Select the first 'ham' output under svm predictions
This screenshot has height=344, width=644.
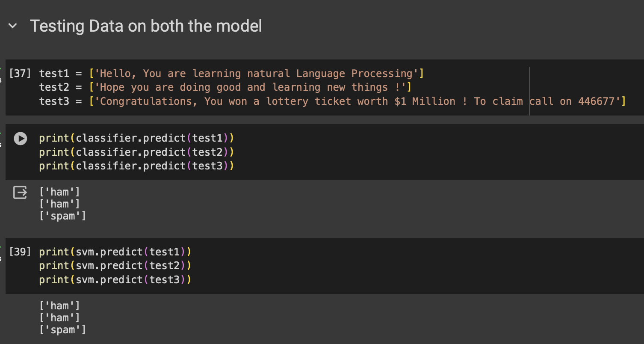(x=60, y=305)
